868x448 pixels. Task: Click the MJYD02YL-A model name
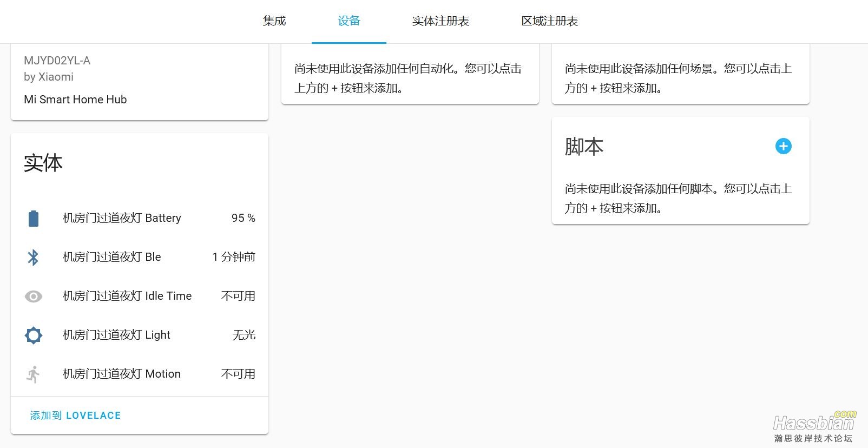coord(57,61)
